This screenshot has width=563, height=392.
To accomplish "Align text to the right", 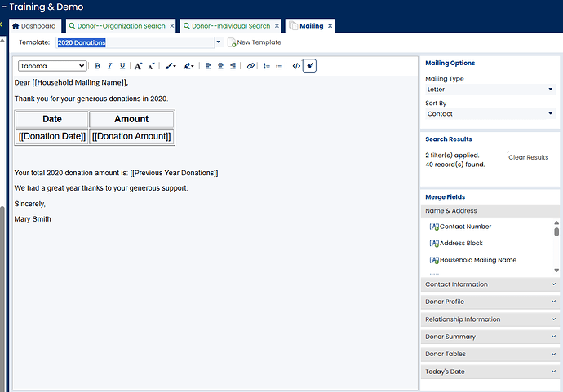I will (x=233, y=66).
